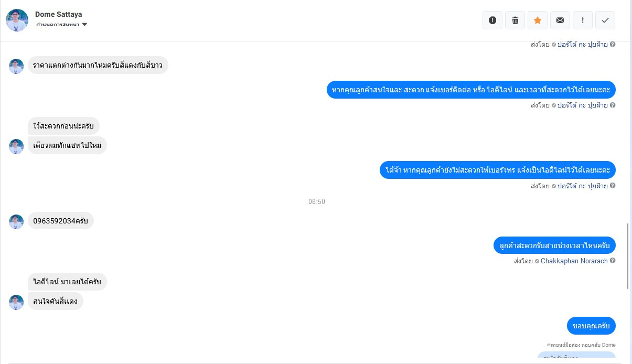Screen dimensions: 632x364
Task: Select the 0963592034 phone number message bubble
Action: (61, 221)
